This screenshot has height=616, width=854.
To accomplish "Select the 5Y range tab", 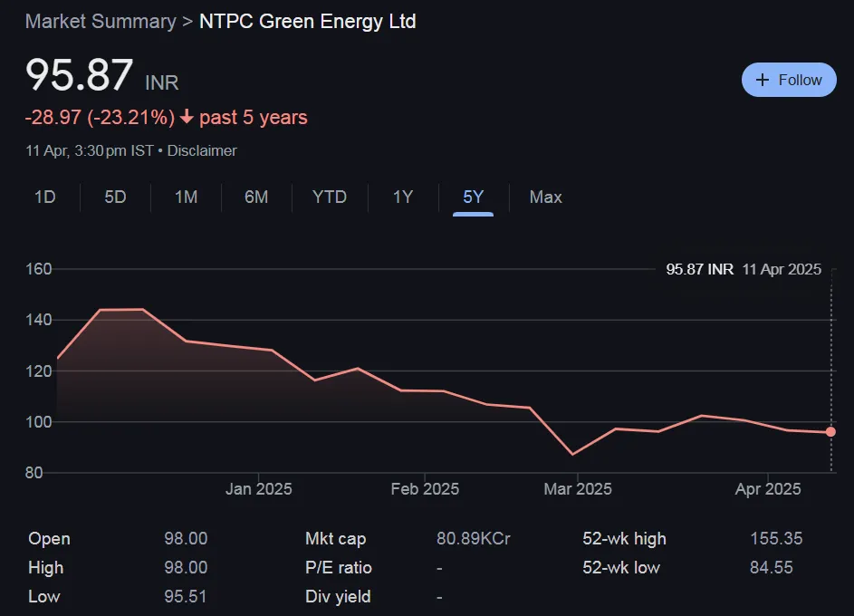I will (x=473, y=197).
